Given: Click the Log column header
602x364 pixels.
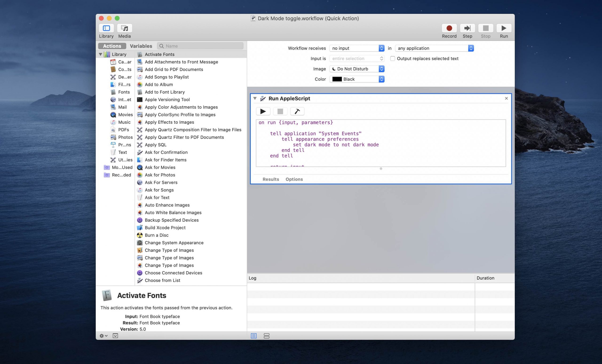Looking at the screenshot, I should coord(361,278).
